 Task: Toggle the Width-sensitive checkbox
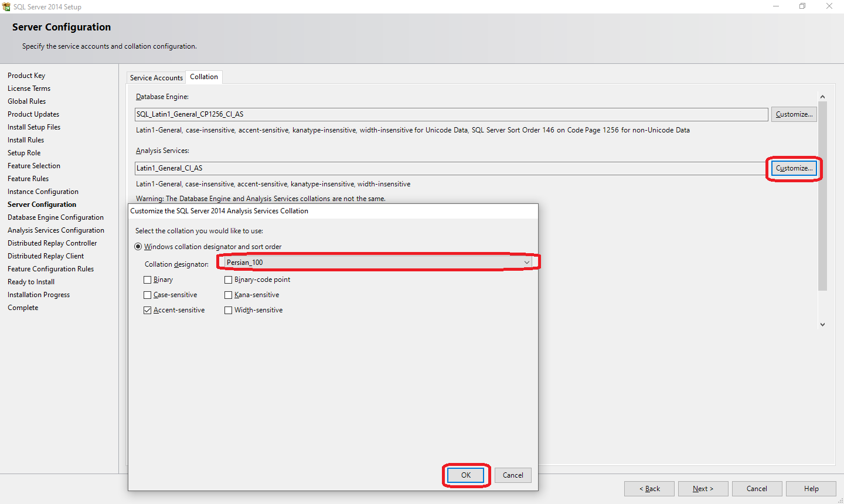point(229,310)
